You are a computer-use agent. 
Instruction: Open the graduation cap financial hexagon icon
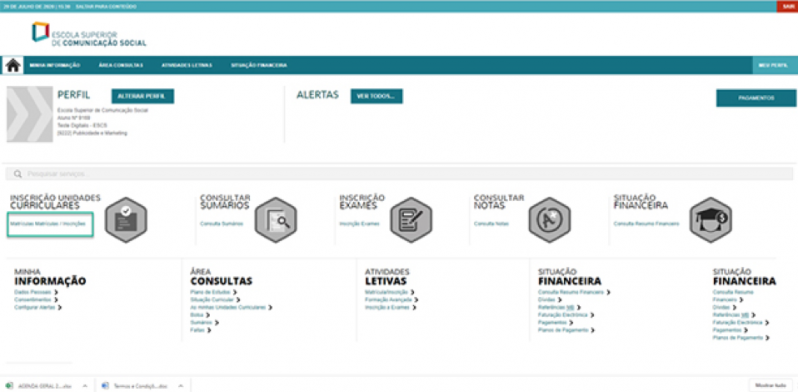711,220
